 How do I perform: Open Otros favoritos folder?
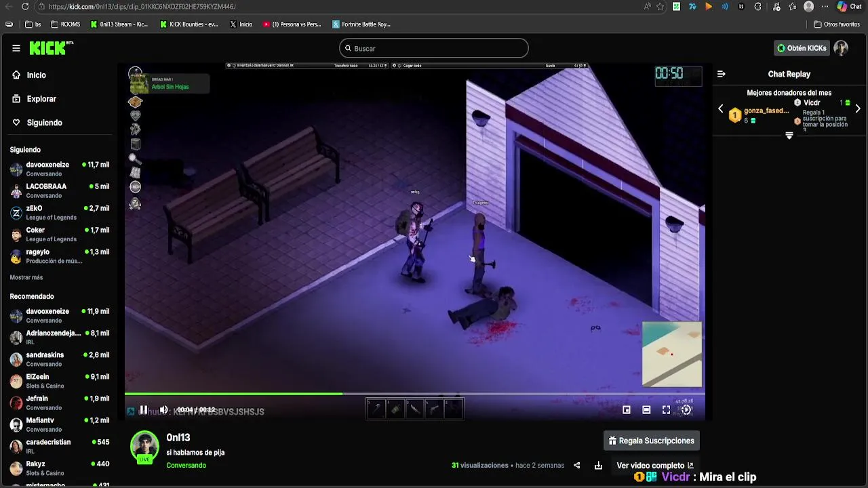point(837,24)
